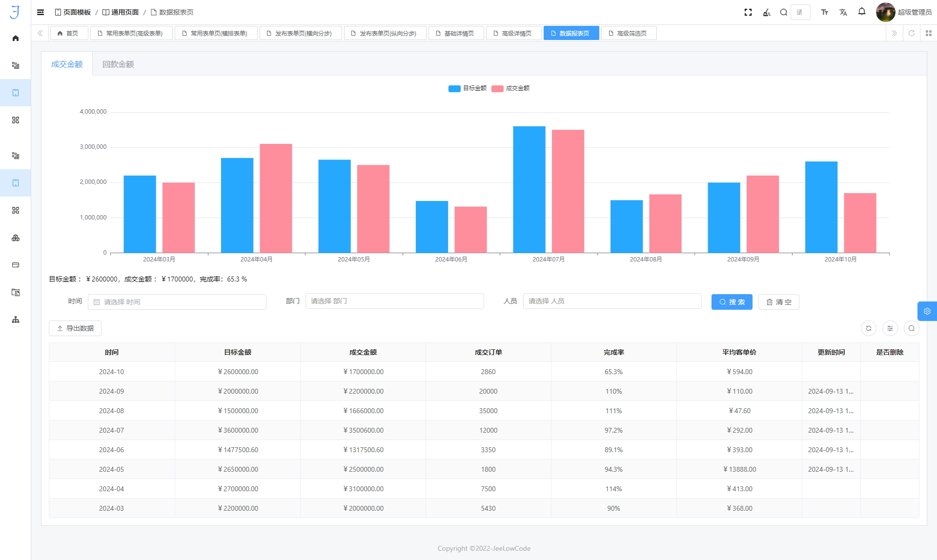Open the 人员 select dropdown
This screenshot has width=937, height=560.
pyautogui.click(x=612, y=301)
